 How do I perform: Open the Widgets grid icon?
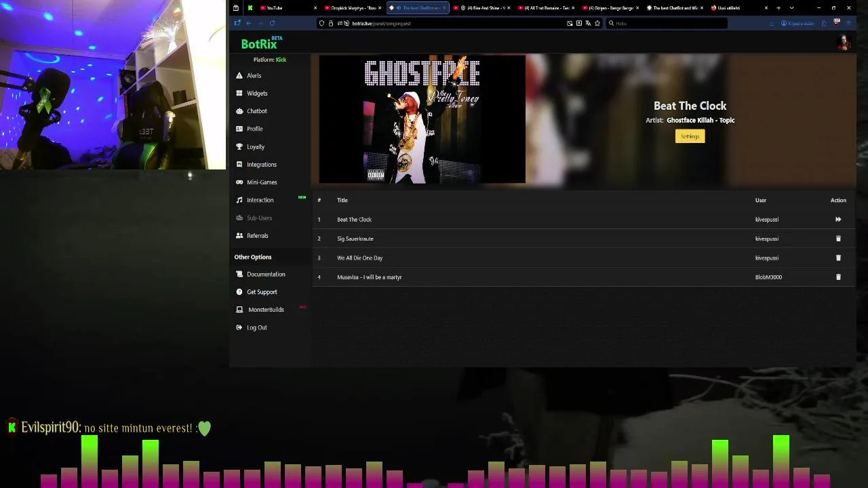pyautogui.click(x=239, y=93)
